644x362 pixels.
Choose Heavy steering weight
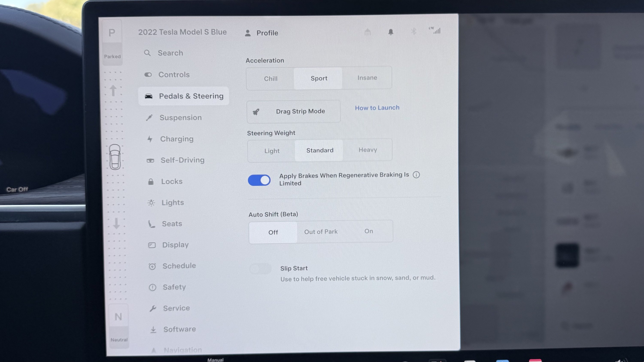[x=368, y=150]
